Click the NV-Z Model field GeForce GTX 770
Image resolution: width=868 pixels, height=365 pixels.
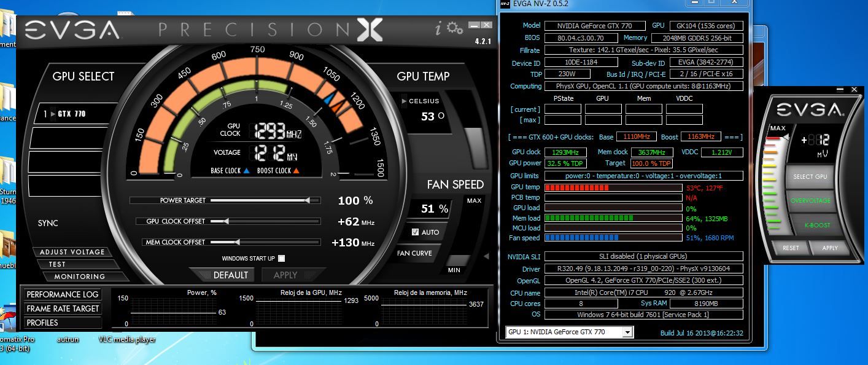pos(595,26)
